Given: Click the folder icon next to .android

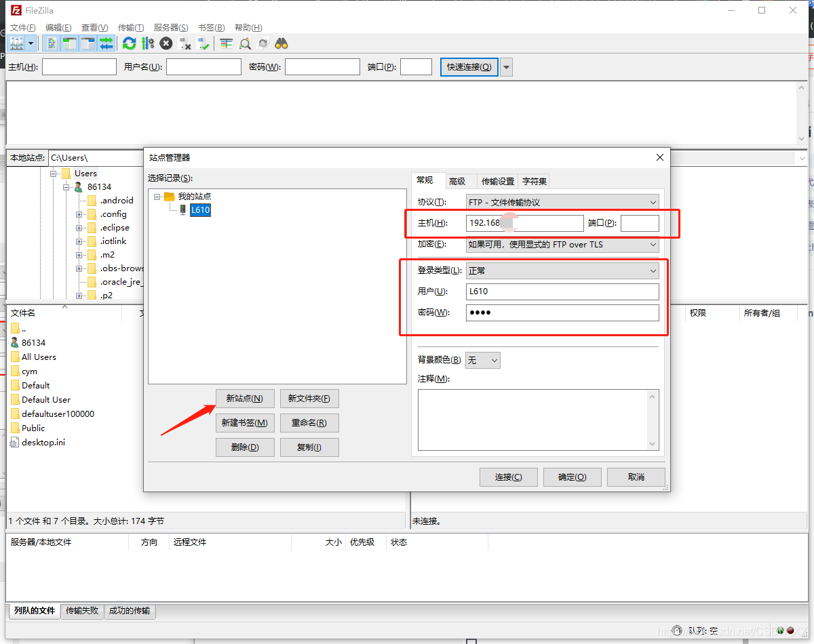Looking at the screenshot, I should tap(92, 201).
